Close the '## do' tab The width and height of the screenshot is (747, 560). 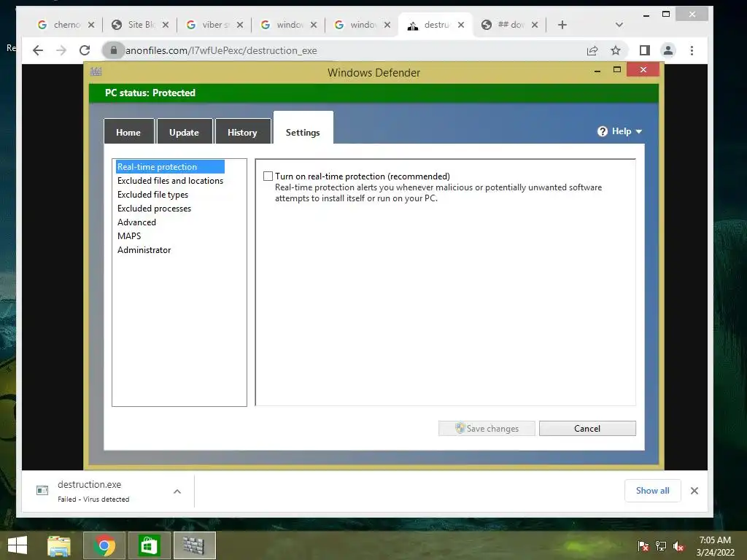click(535, 25)
